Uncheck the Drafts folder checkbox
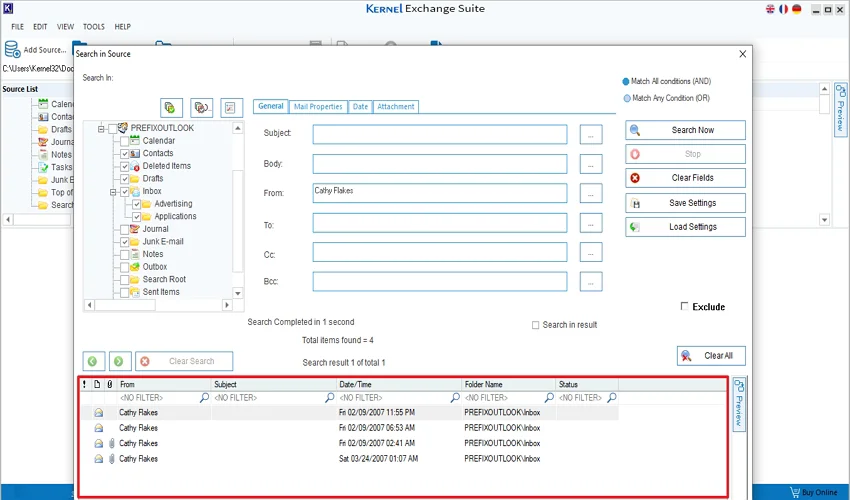850x500 pixels. pyautogui.click(x=125, y=178)
